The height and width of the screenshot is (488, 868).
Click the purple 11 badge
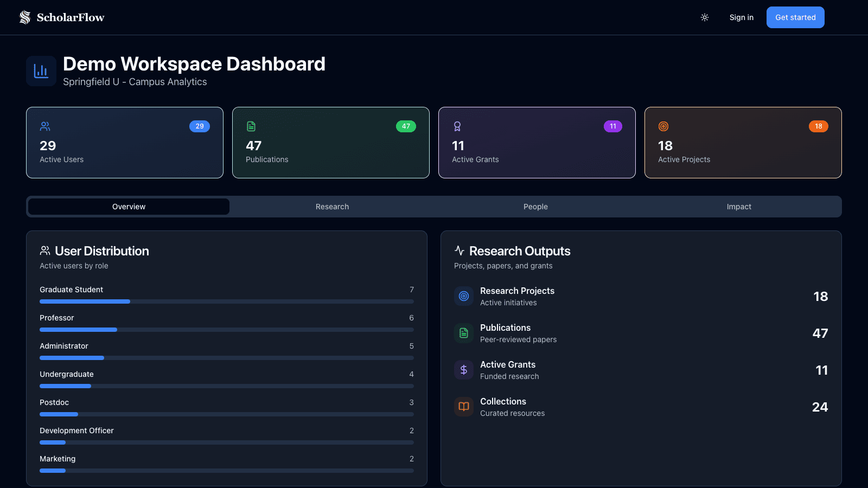pos(613,126)
